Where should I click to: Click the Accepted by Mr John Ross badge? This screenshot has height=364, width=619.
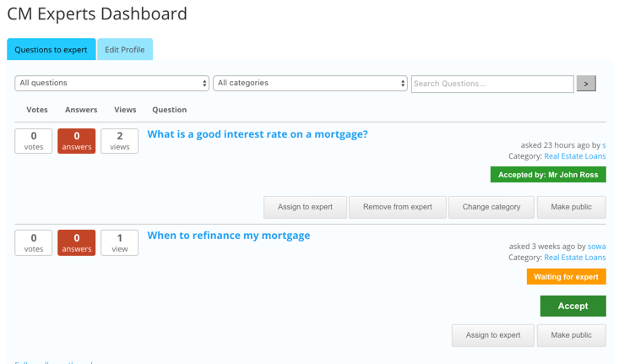548,175
